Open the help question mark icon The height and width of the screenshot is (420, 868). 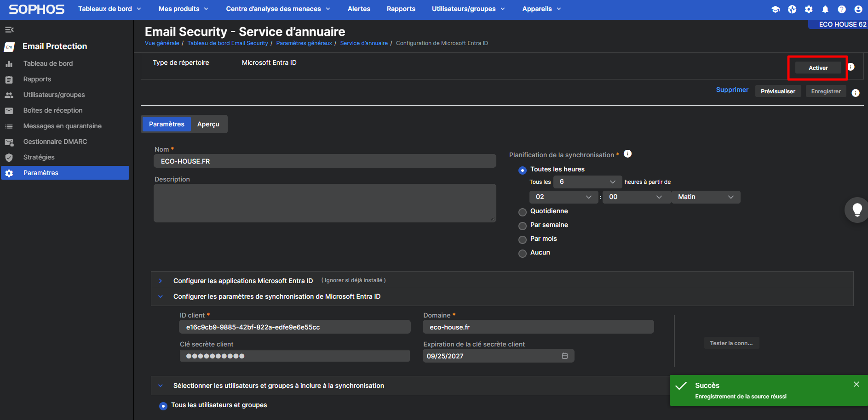click(842, 9)
